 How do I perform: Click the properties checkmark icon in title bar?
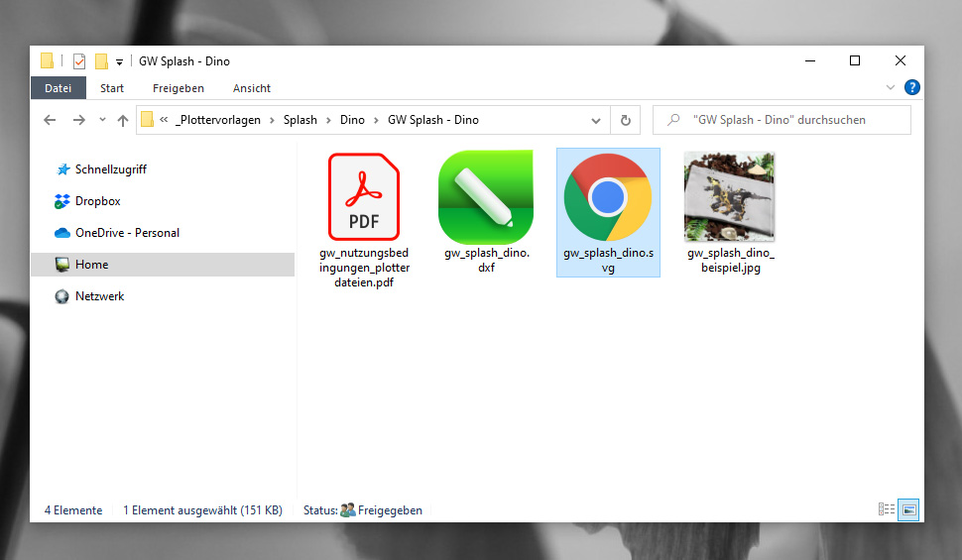[x=79, y=61]
